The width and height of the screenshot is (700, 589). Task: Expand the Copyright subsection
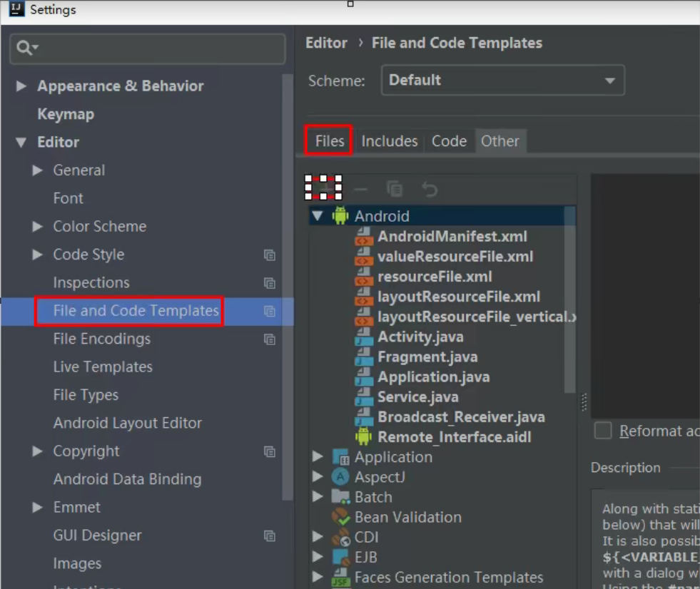[38, 451]
